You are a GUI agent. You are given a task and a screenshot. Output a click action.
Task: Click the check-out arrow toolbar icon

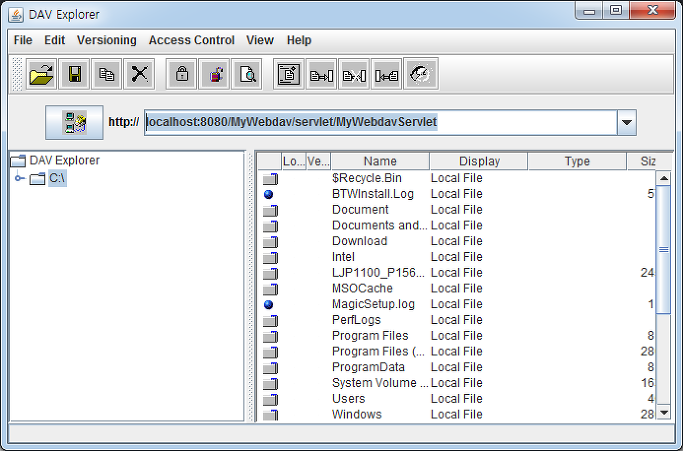[321, 75]
